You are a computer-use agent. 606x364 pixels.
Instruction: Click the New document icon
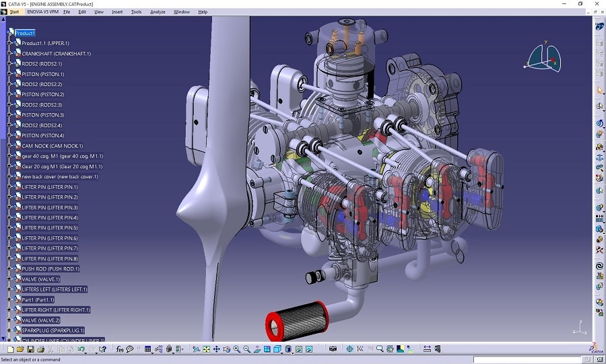pyautogui.click(x=11, y=349)
